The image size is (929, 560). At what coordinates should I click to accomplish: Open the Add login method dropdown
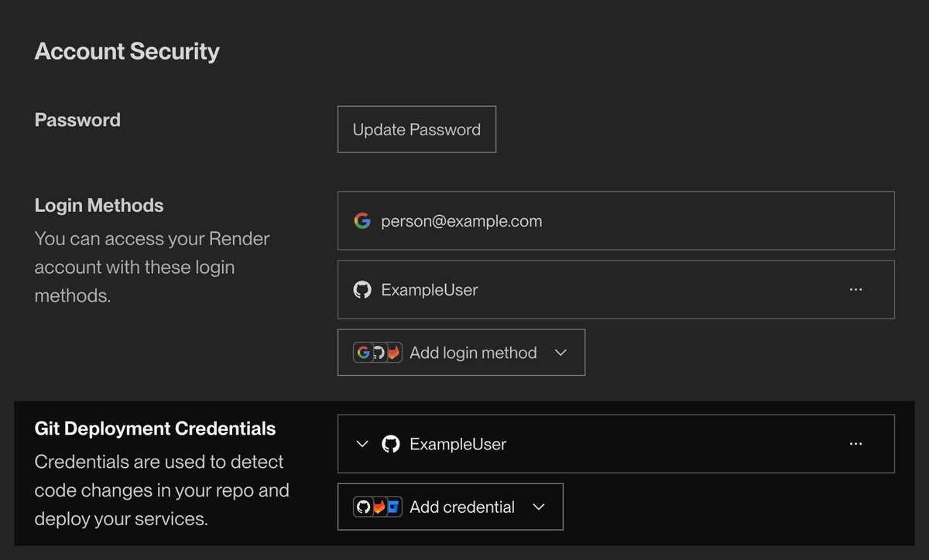[560, 352]
